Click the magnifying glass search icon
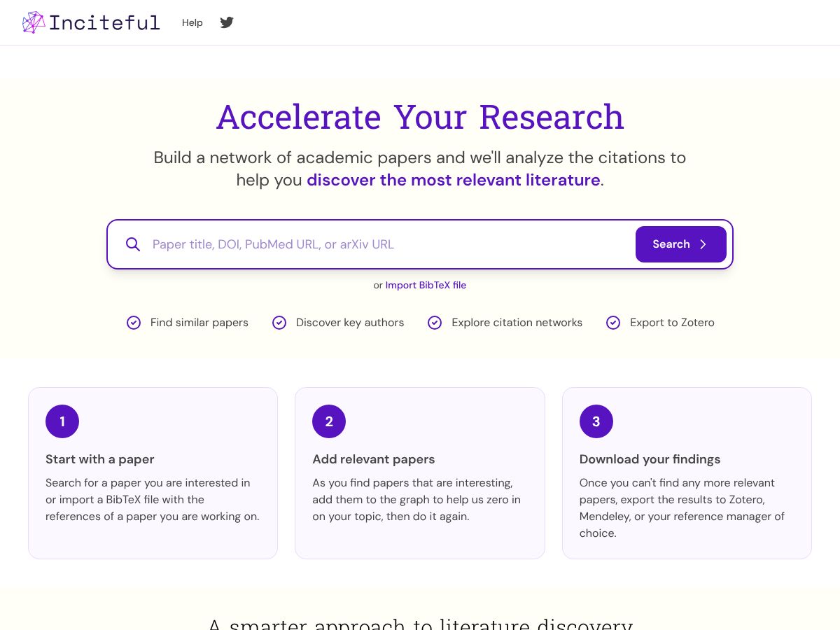840x630 pixels. point(133,244)
